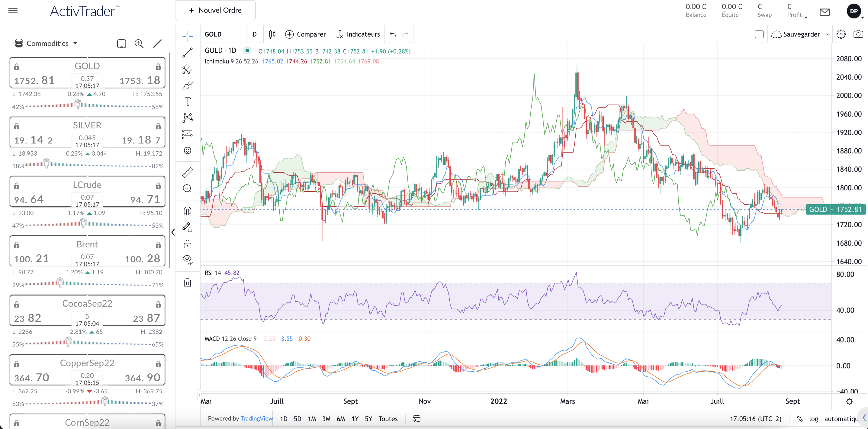
Task: Click the MACD 12 26 close 9 legend
Action: coord(230,339)
